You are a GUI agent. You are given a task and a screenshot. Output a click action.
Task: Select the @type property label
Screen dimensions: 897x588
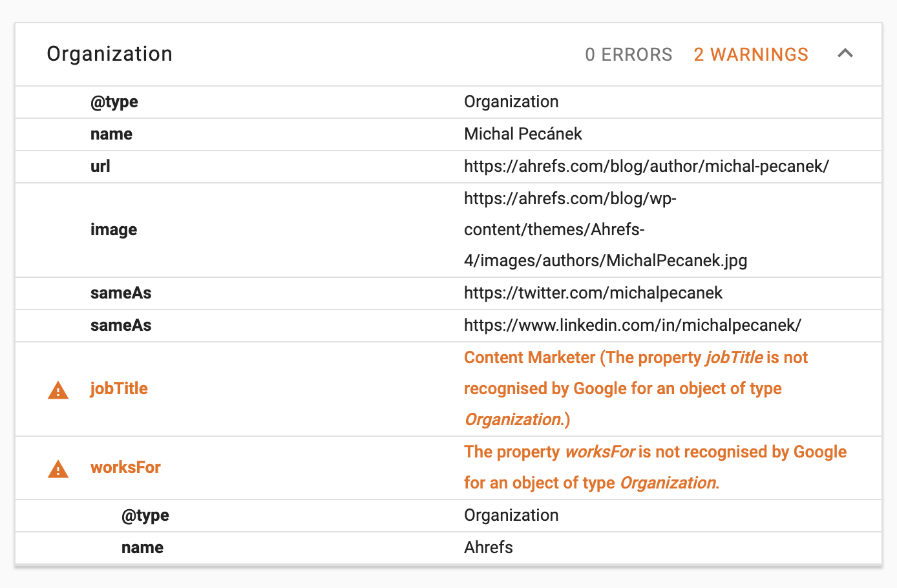point(114,101)
